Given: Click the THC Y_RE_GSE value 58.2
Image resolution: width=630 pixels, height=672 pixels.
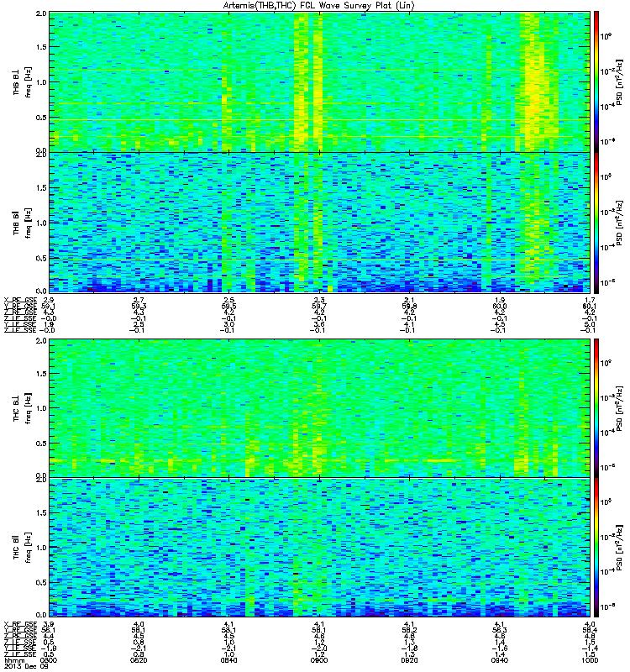Looking at the screenshot, I should (409, 631).
